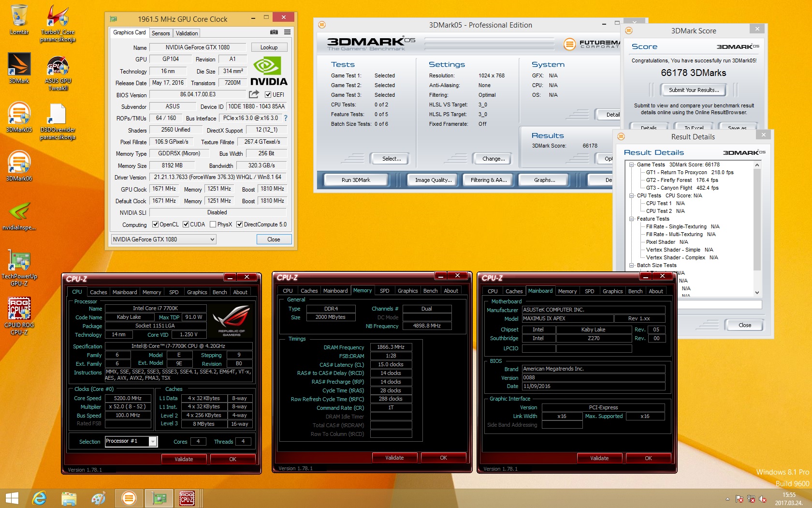812x508 pixels.
Task: Open GPU selection dropdown NVIDIA GeForce GTX 1080
Action: pos(163,239)
